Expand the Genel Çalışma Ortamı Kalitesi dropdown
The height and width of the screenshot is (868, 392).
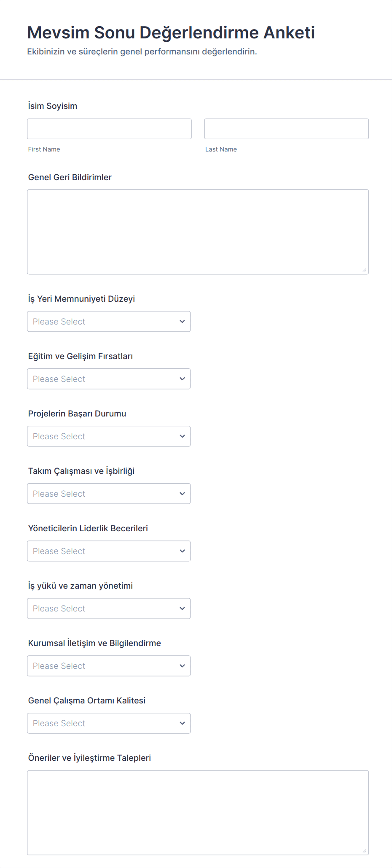[x=109, y=723]
